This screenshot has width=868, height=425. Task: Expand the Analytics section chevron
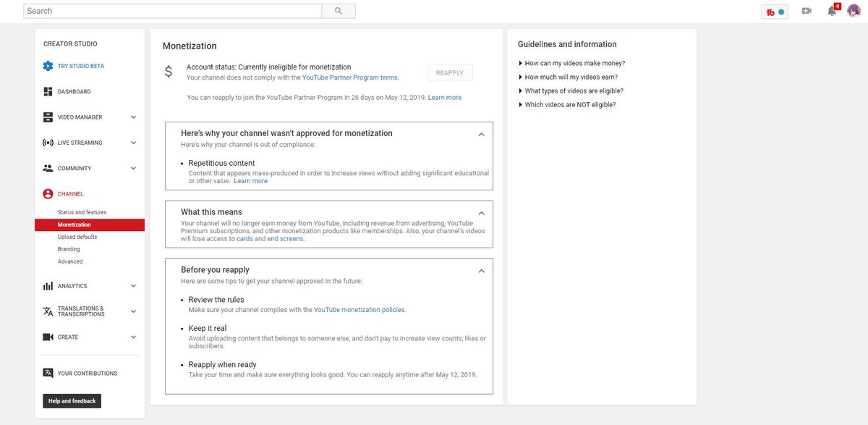[133, 286]
